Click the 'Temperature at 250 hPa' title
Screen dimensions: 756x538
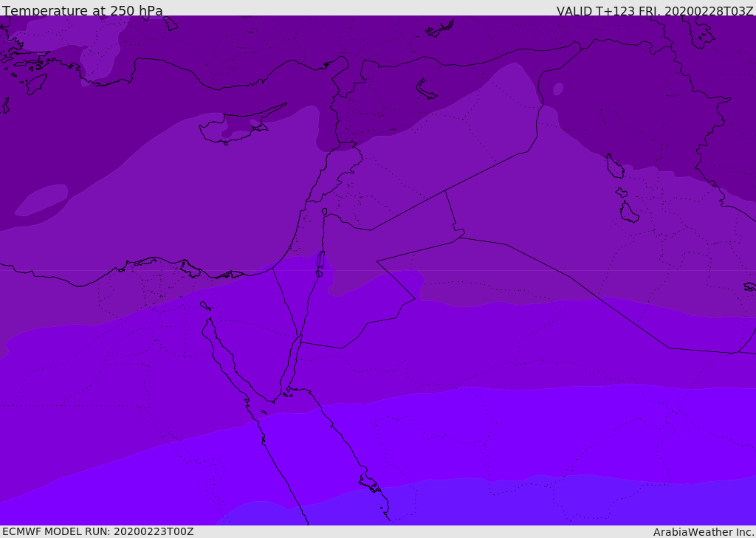83,11
